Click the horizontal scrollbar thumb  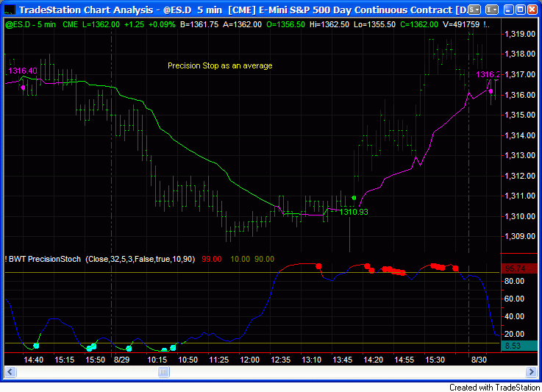point(163,372)
